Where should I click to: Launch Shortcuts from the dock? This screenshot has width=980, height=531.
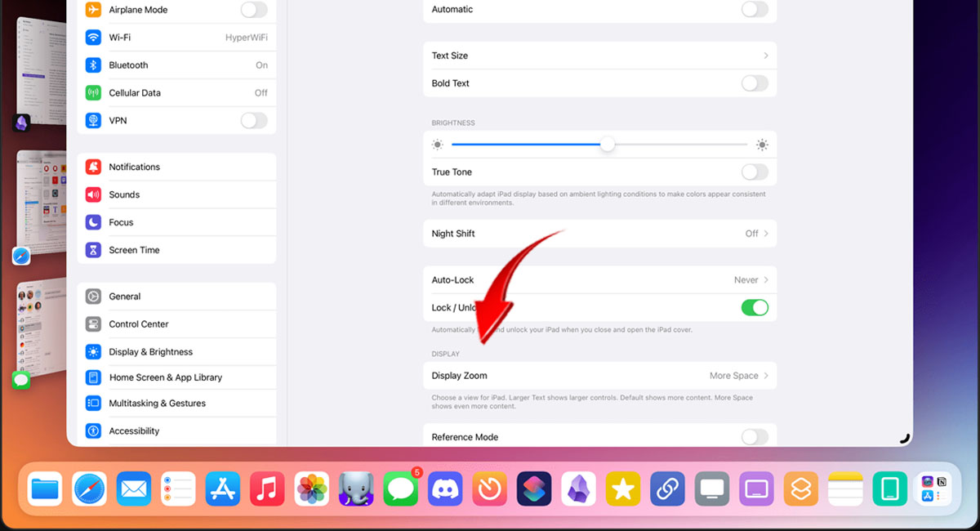coord(533,489)
